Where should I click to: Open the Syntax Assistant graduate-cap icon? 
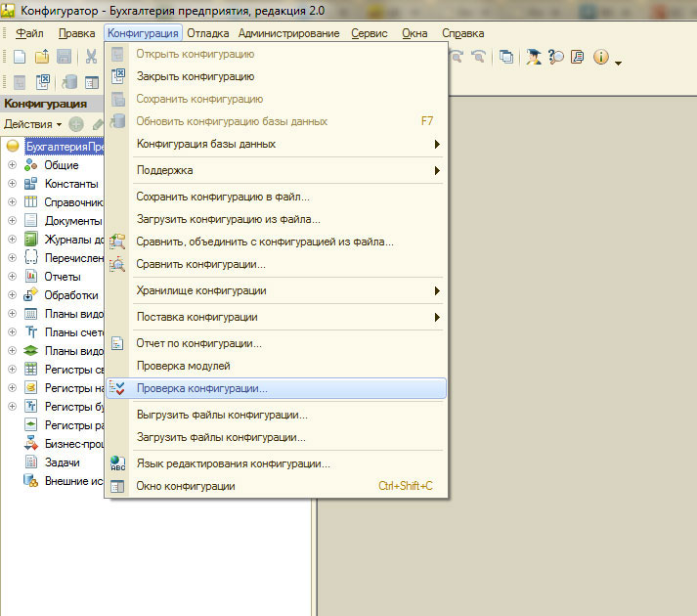pos(533,58)
